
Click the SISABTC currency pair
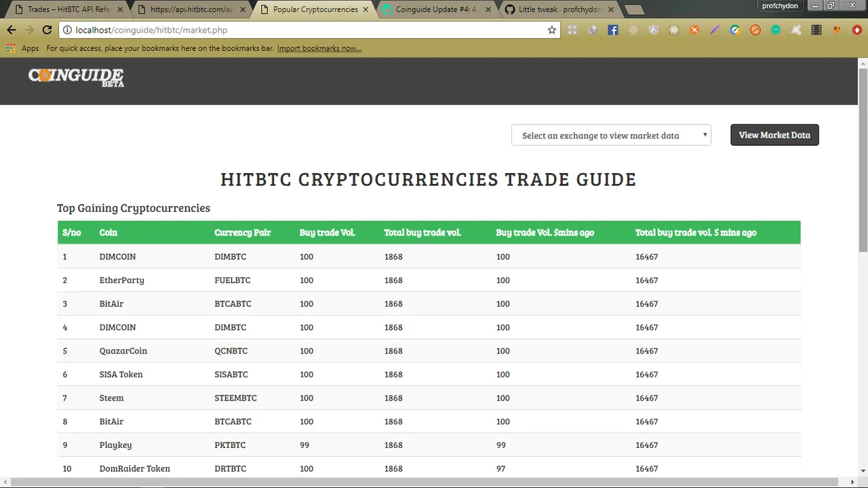coord(231,375)
